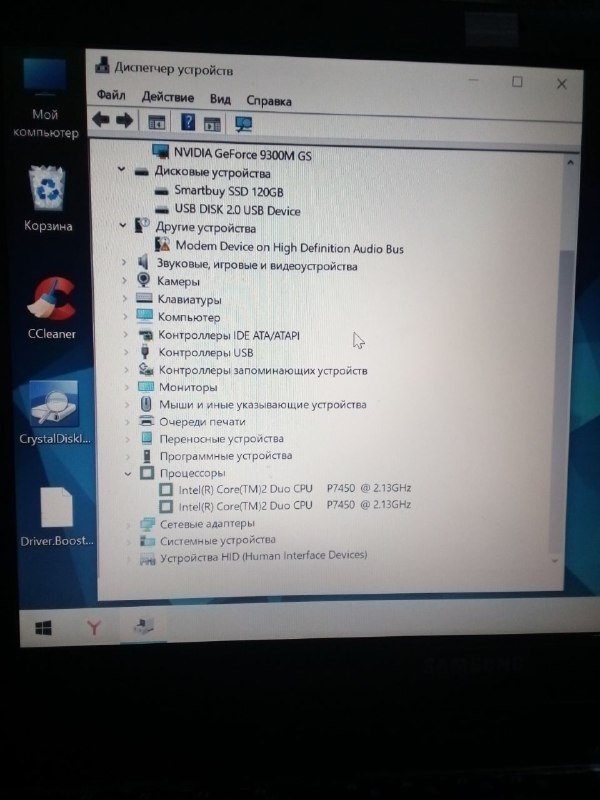Expand the Контроллеры запоминающих устройств node
Image resolution: width=600 pixels, height=800 pixels.
coord(127,370)
